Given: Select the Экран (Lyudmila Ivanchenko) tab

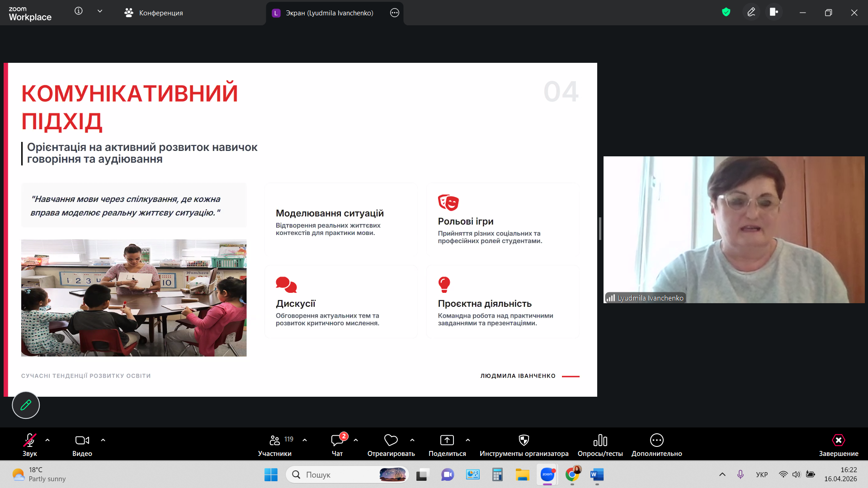Looking at the screenshot, I should (329, 13).
